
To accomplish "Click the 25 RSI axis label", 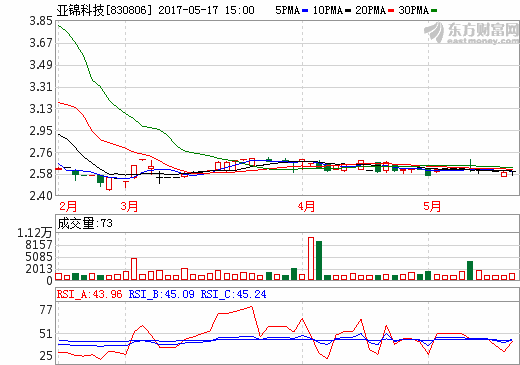I will point(46,356).
